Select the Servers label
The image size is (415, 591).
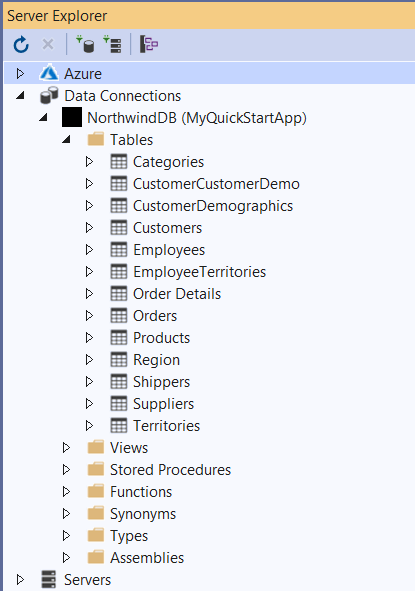[87, 580]
